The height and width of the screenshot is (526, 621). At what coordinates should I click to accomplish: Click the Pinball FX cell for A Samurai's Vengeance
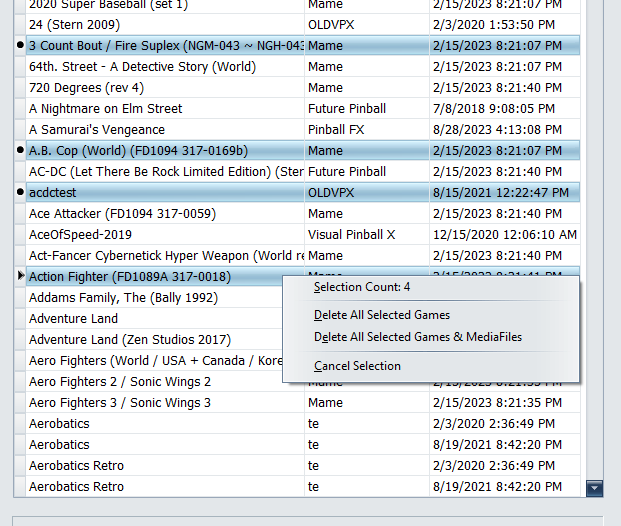tap(340, 129)
